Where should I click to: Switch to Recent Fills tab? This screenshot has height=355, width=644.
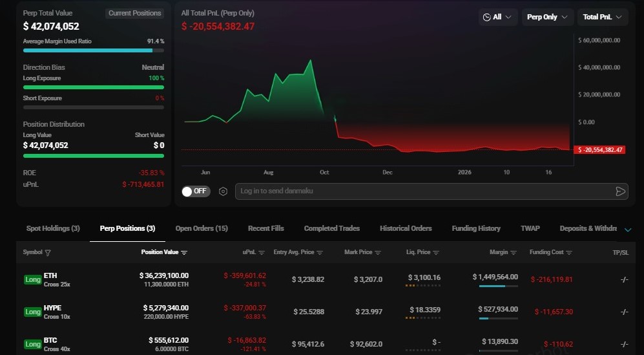[265, 228]
